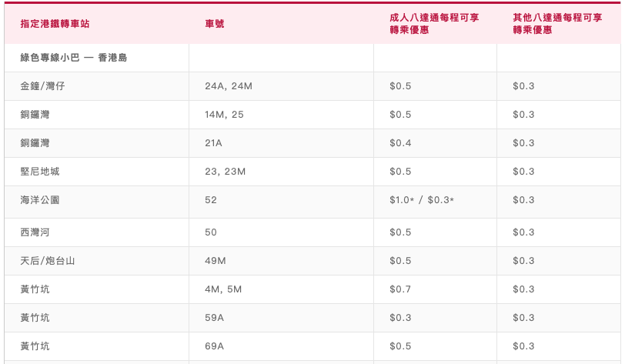Click the $0.4 adult discount cell
The height and width of the screenshot is (364, 625).
(400, 143)
